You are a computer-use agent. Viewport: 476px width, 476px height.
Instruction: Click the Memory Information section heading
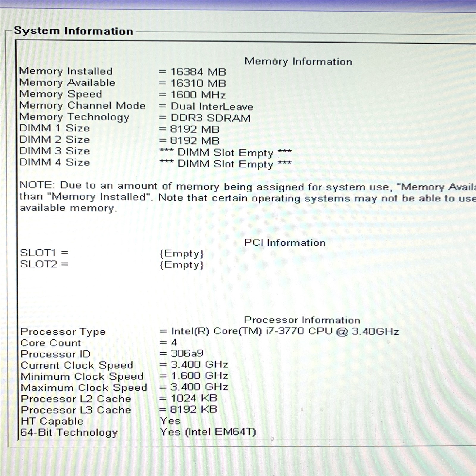pos(298,61)
